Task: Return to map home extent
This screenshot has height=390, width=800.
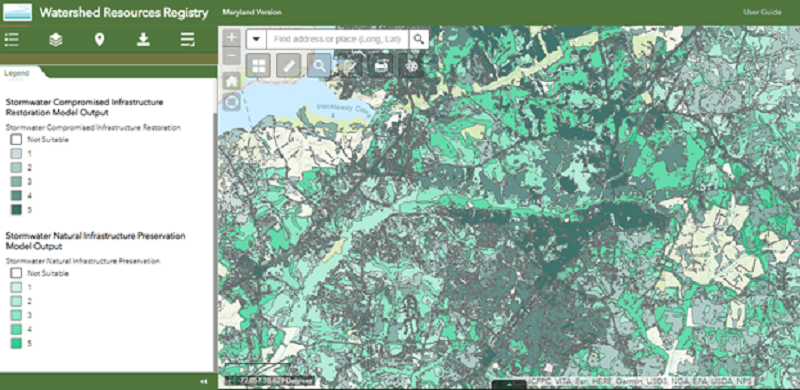Action: (x=232, y=80)
